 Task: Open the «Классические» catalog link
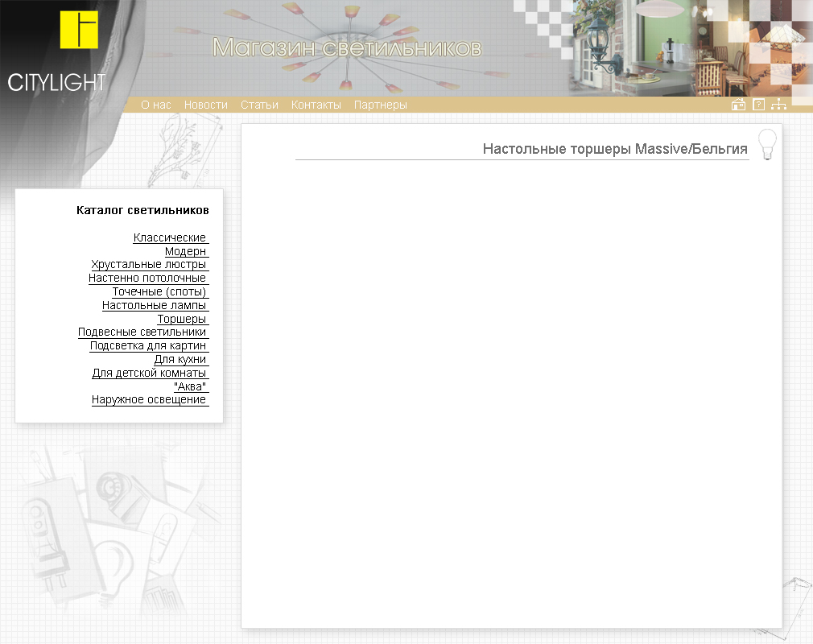(170, 237)
